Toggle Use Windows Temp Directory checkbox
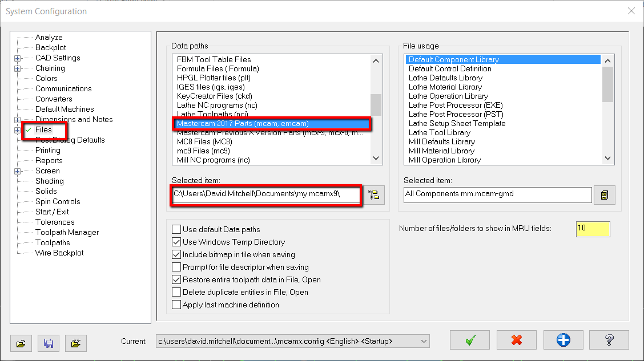 [176, 242]
